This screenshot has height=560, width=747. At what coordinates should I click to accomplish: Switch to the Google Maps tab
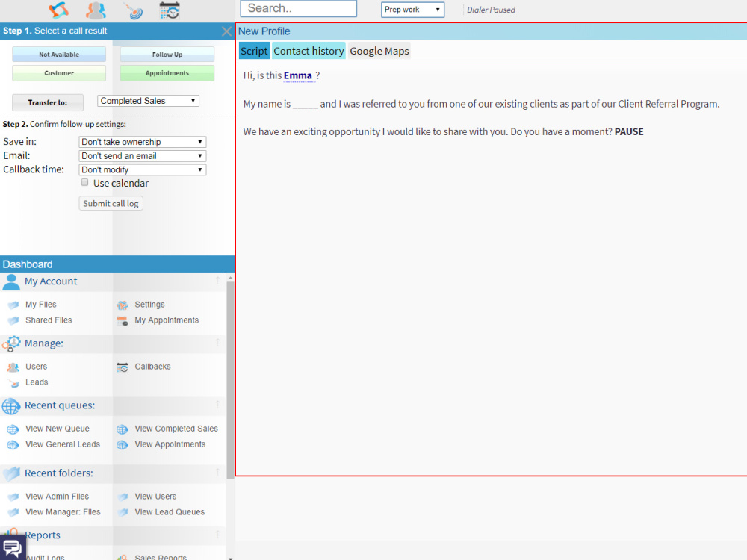379,51
